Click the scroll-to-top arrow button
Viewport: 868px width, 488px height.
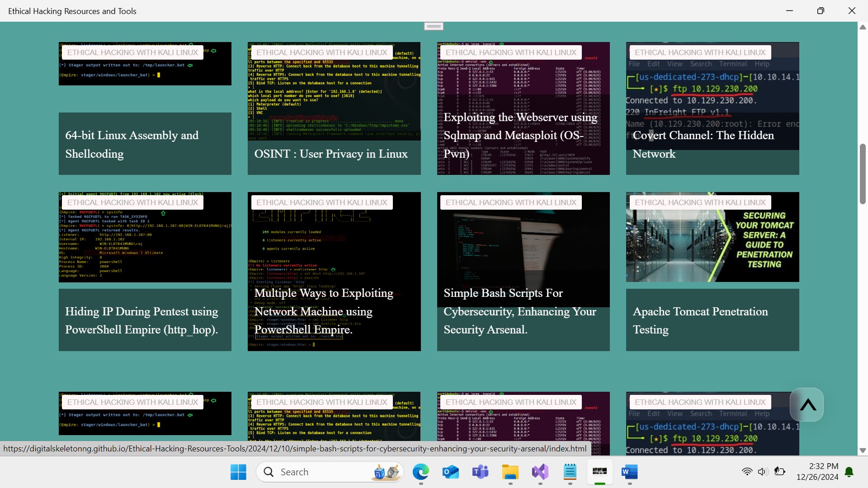click(807, 404)
